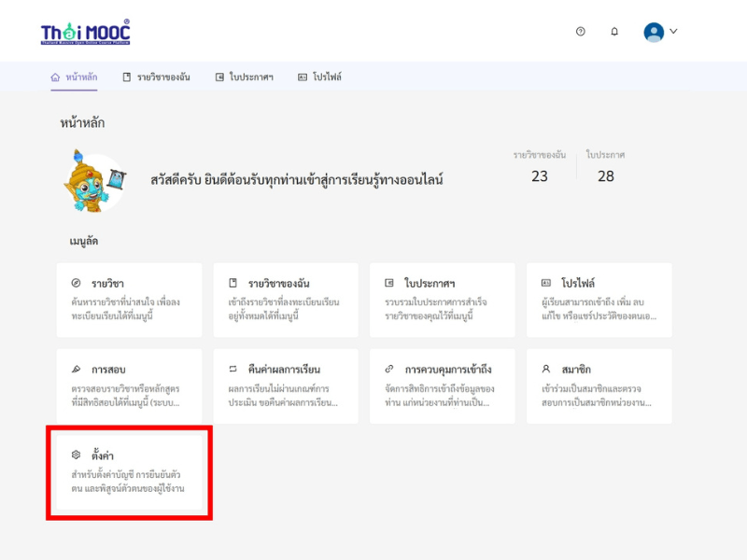The image size is (747, 560).
Task: Click the gear icon on ตั้งค่า card
Action: [x=76, y=455]
